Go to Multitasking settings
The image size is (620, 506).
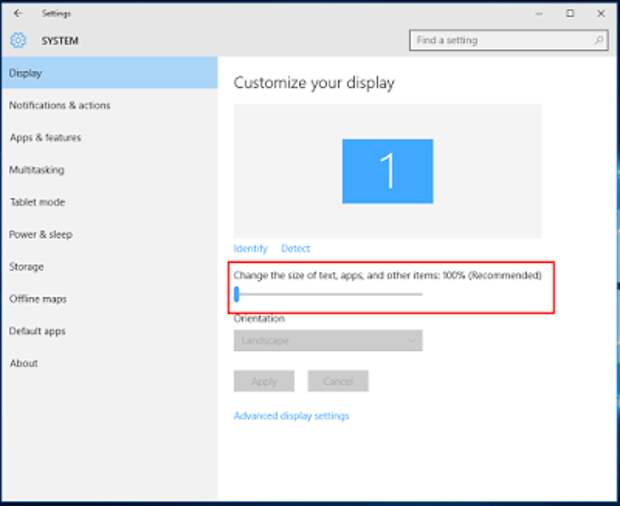[x=37, y=170]
